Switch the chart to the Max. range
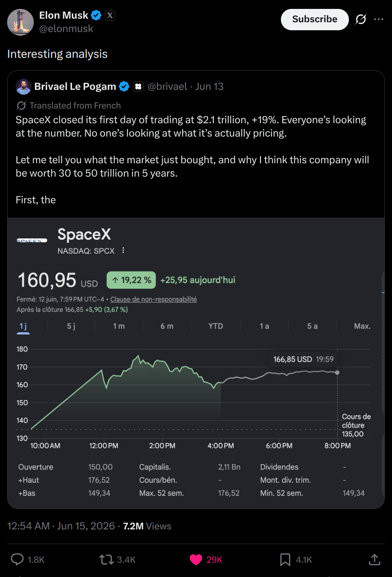Screen dimensions: 392x577 (x=362, y=326)
